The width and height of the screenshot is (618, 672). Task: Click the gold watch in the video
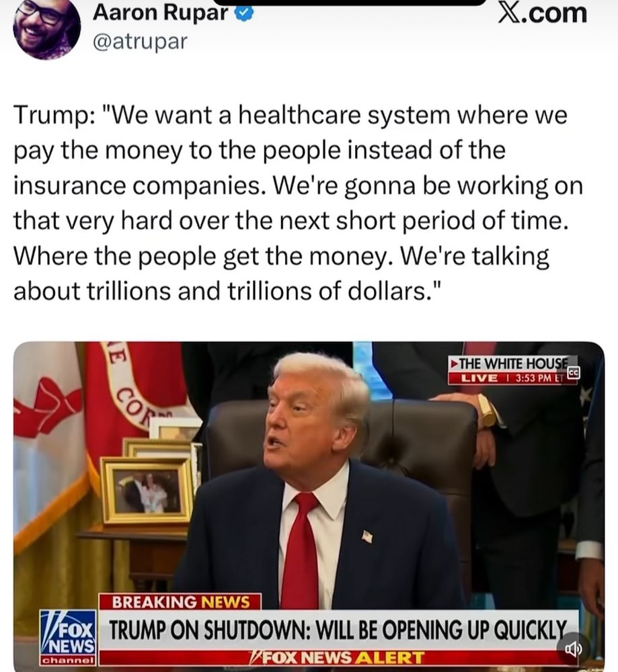tap(488, 411)
